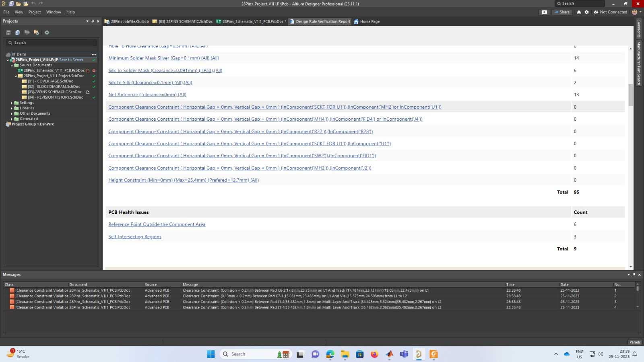Switch to the 28Pins JobFile.OutJob tab
This screenshot has width=644, height=362.
(126, 22)
